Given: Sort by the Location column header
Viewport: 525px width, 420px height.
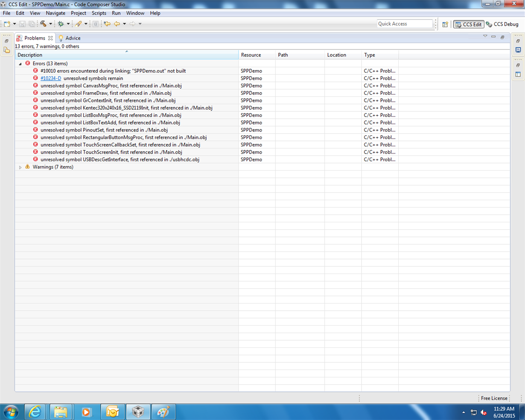Looking at the screenshot, I should pos(343,55).
